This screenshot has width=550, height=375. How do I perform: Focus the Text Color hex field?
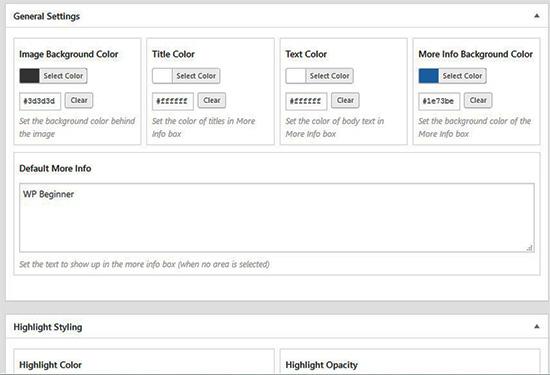306,101
